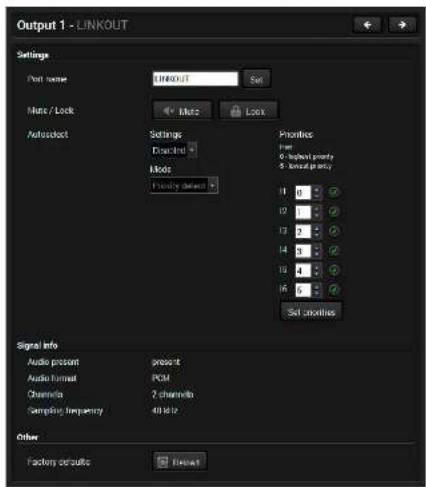The width and height of the screenshot is (426, 487).
Task: Click I1 priority value field
Action: pyautogui.click(x=303, y=192)
